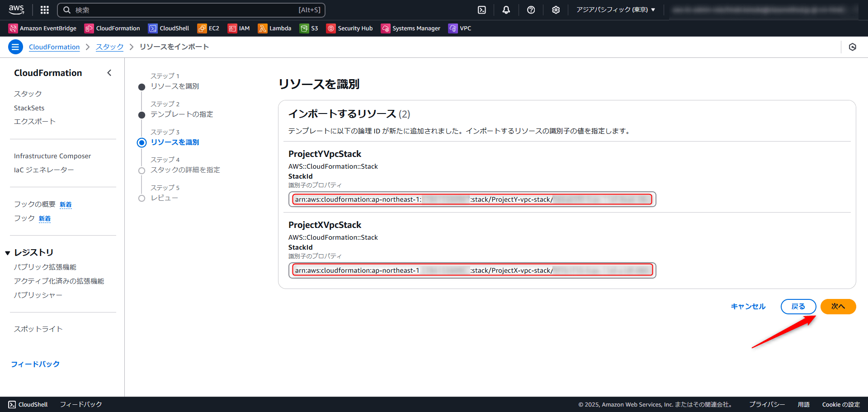Launch CloudShell from the top bar icon

[482, 9]
